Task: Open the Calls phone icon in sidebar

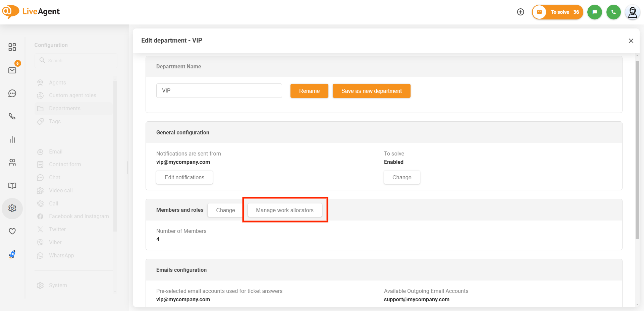Action: (12, 116)
